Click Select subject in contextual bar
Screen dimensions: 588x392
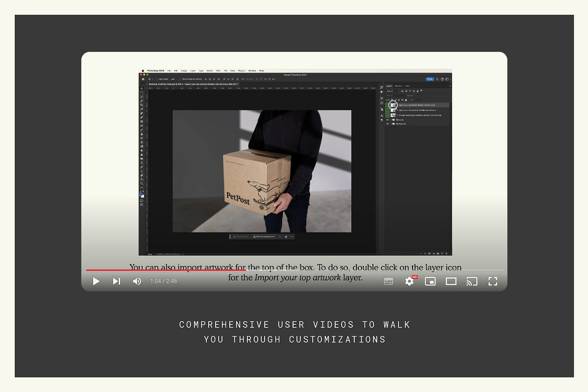pyautogui.click(x=242, y=237)
